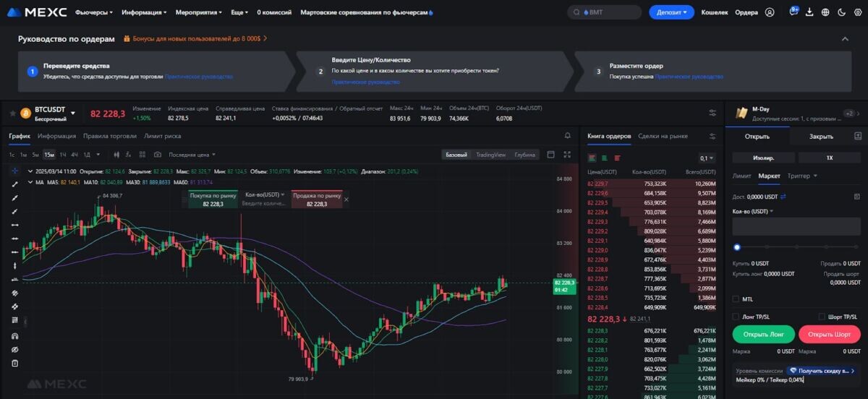Add BTCUSDT to favorites with star
This screenshot has height=399, width=868.
coord(12,113)
